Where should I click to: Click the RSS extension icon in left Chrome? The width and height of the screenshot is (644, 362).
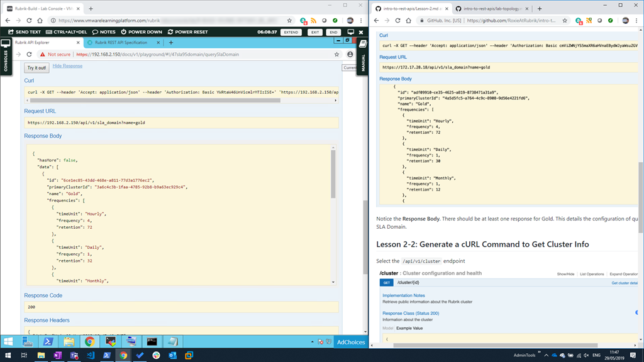click(x=314, y=21)
